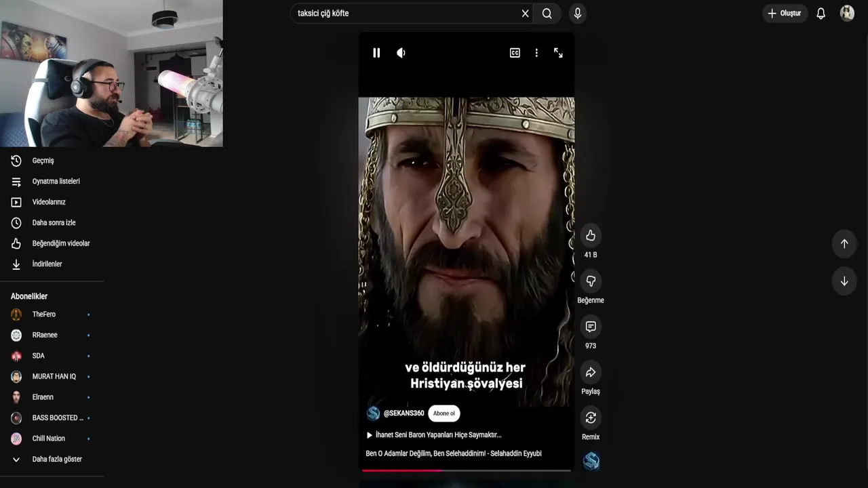
Task: Click the playlists icon beside Oynatma listeleri
Action: pos(16,182)
